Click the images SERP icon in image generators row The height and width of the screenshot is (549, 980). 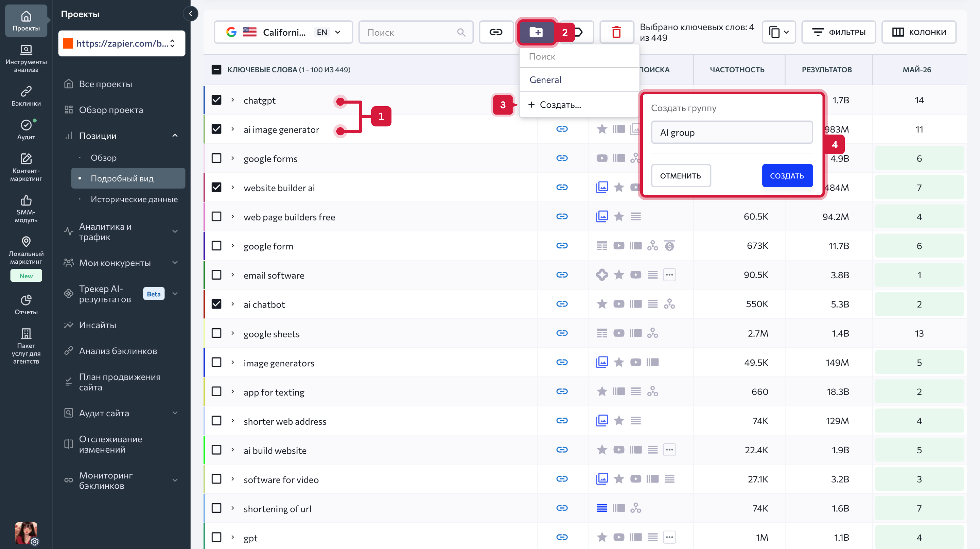coord(602,362)
